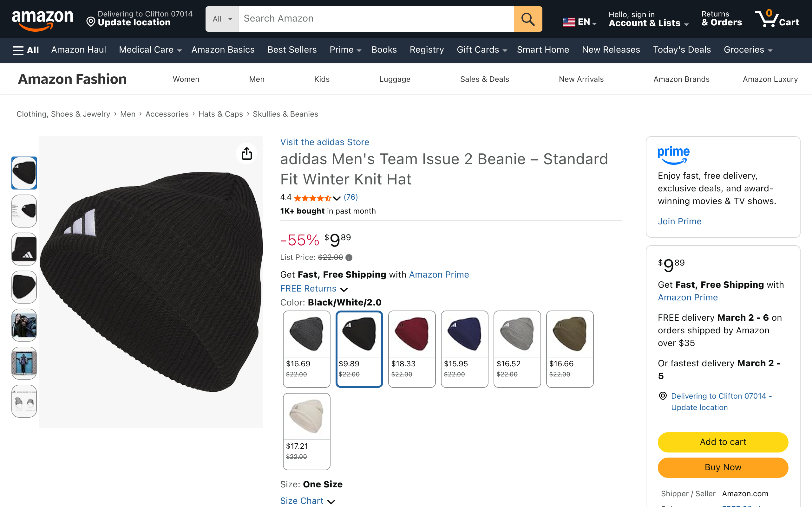The image size is (812, 507).
Task: Open Today's Deals in navigation bar
Action: click(681, 50)
